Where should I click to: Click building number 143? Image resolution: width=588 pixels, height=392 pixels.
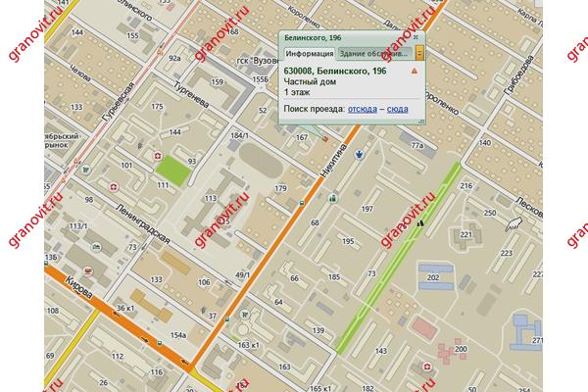point(381,351)
